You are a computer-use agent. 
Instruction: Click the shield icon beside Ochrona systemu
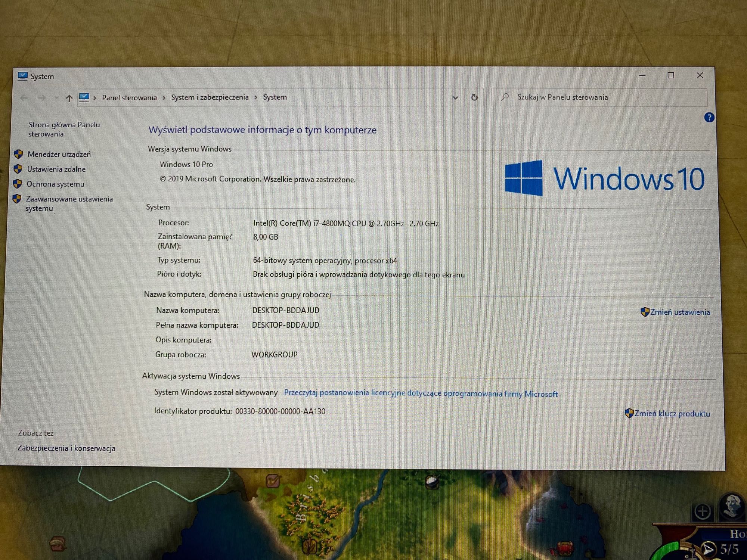point(17,184)
